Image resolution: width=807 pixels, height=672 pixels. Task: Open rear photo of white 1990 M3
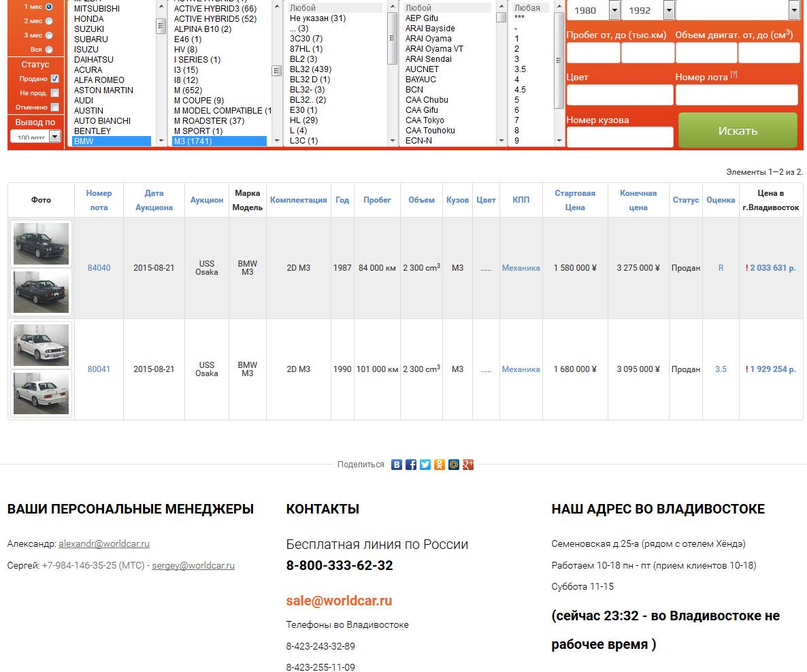42,393
